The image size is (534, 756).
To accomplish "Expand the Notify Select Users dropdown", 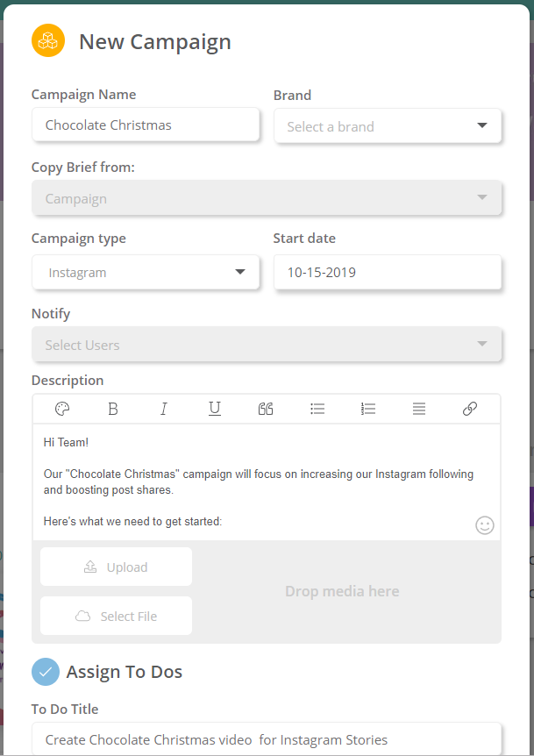I will pyautogui.click(x=267, y=345).
